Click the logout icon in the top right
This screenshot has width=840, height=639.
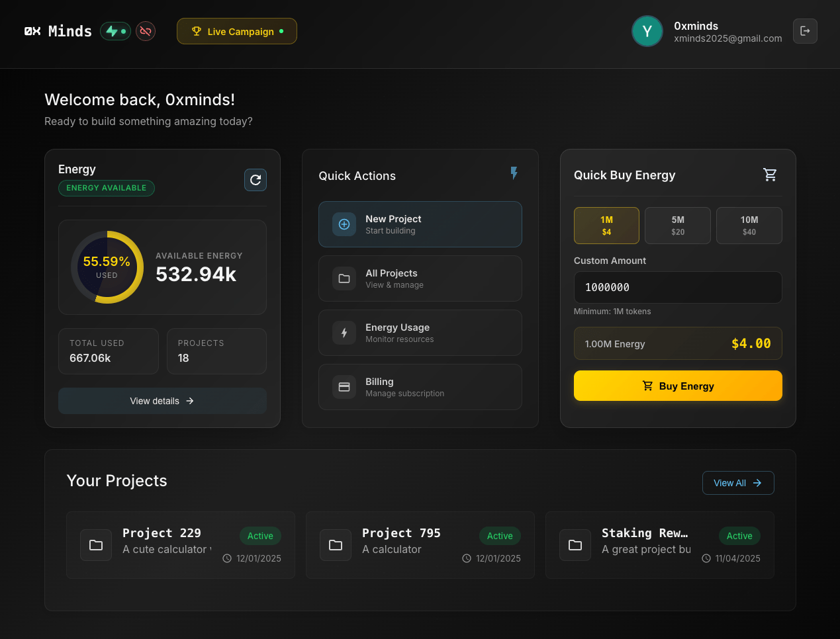click(x=805, y=31)
